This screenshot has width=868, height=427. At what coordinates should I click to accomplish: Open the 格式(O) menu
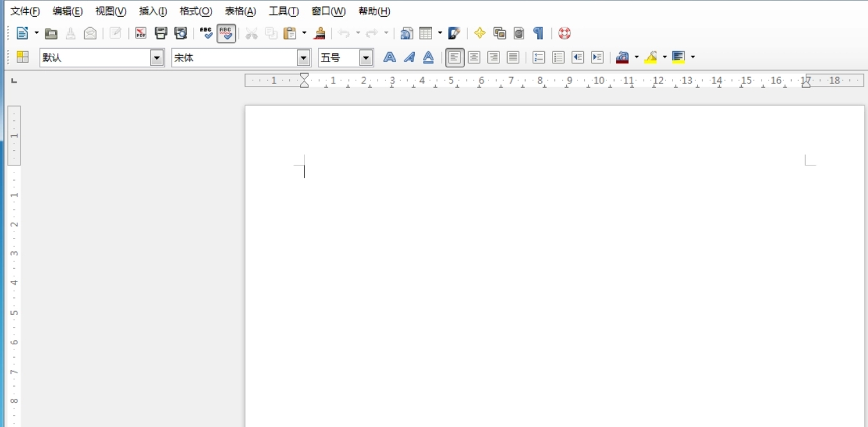[196, 12]
